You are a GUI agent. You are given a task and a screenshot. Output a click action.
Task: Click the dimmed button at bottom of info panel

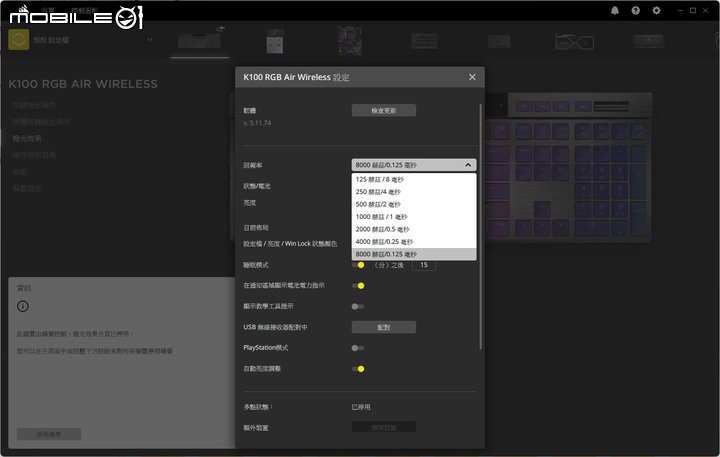point(49,434)
